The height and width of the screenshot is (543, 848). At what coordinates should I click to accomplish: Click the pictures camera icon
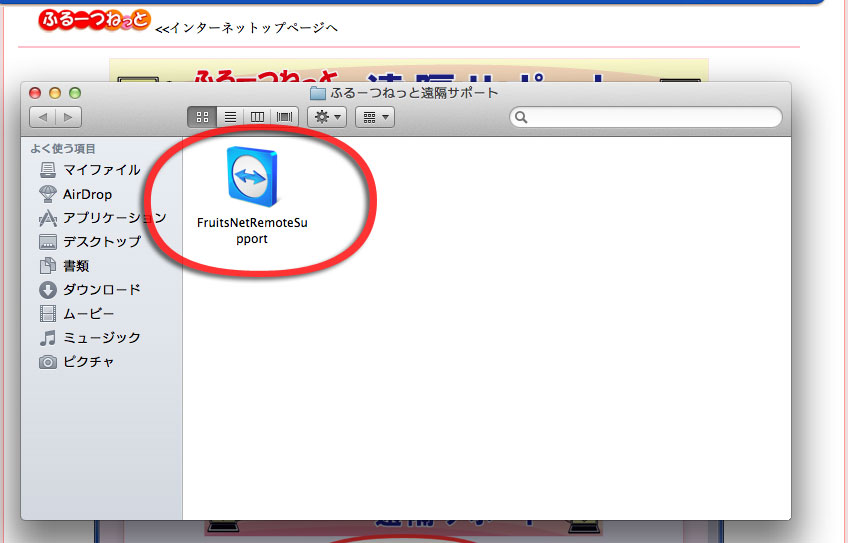click(48, 362)
